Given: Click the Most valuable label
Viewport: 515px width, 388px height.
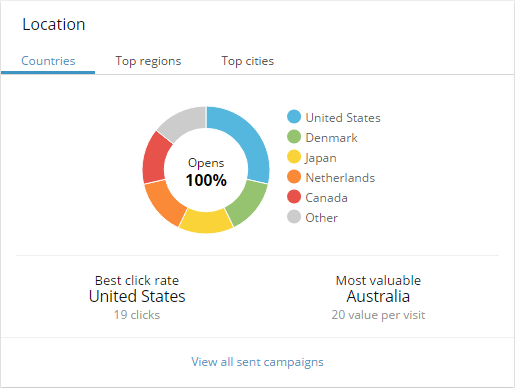Looking at the screenshot, I should point(378,281).
